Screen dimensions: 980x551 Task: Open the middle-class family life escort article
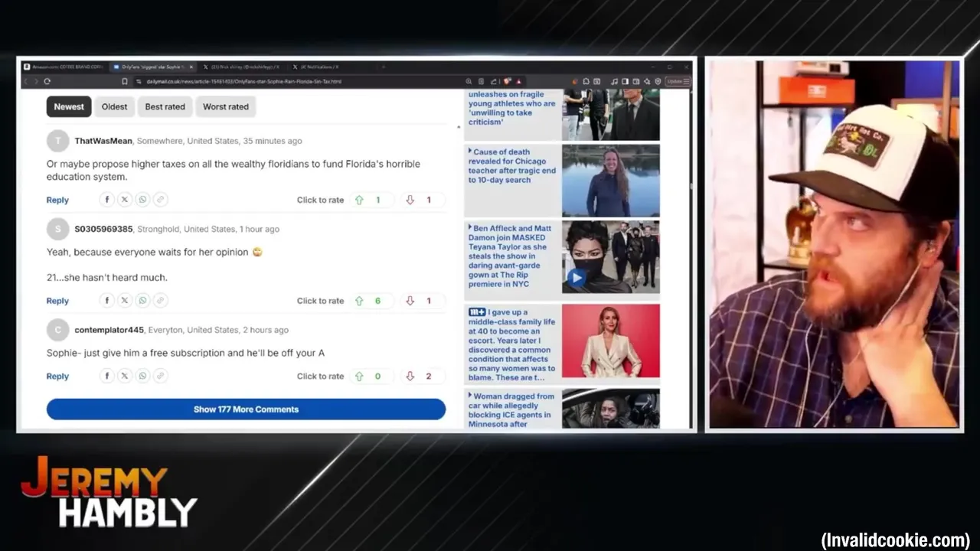pyautogui.click(x=512, y=345)
